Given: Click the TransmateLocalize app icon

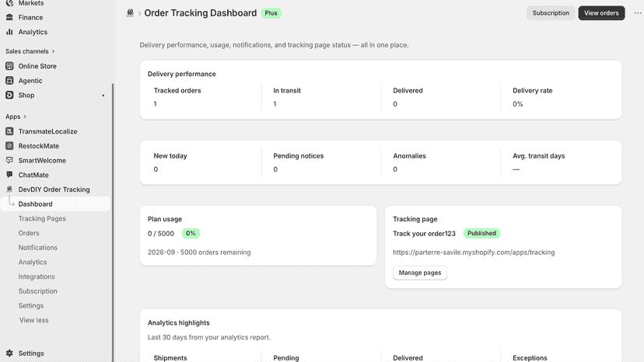Looking at the screenshot, I should click(x=9, y=131).
